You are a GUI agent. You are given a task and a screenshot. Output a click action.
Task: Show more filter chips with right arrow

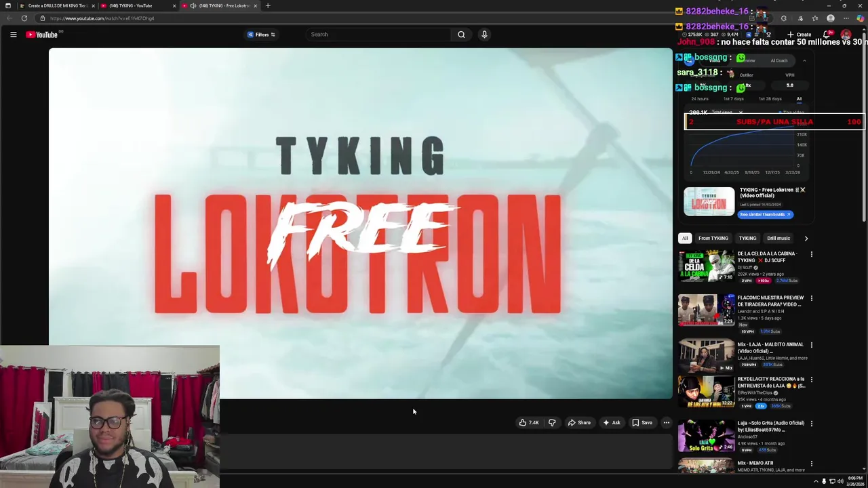806,239
